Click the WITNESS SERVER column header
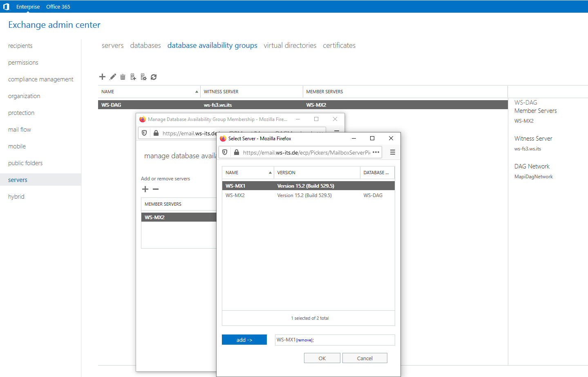 [252, 92]
